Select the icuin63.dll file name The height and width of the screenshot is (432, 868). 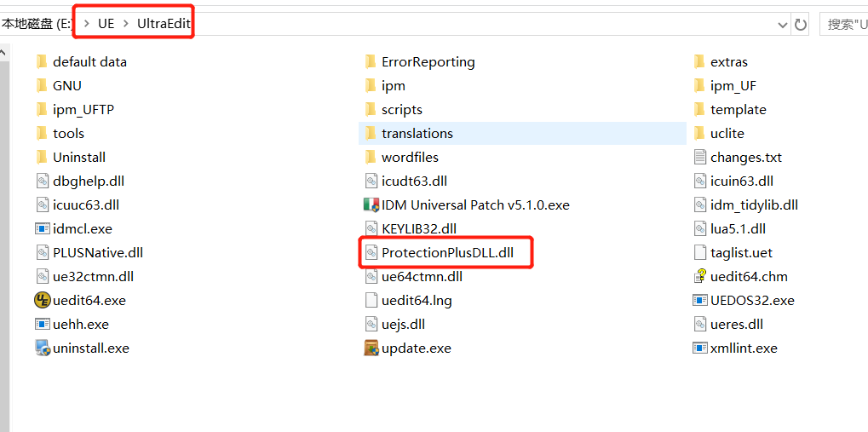click(742, 181)
